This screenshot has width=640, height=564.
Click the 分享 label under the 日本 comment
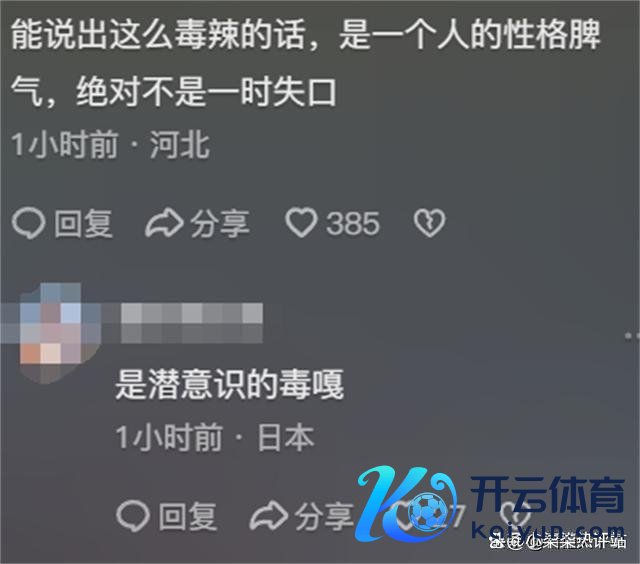[324, 517]
